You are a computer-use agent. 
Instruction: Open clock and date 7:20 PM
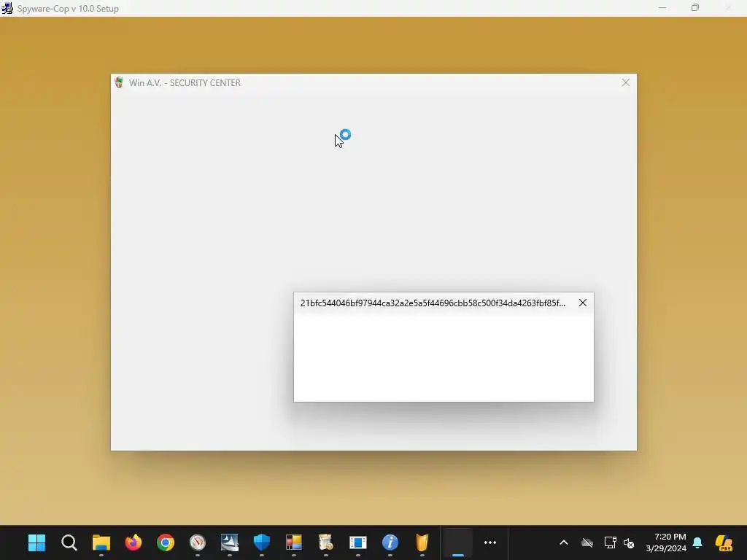click(x=666, y=542)
